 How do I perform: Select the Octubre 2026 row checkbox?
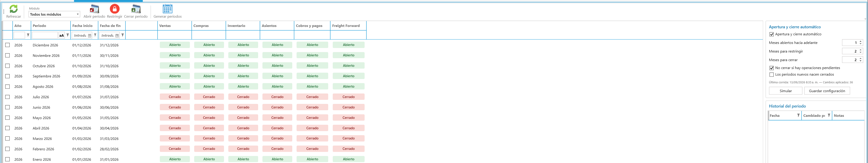pos(7,66)
